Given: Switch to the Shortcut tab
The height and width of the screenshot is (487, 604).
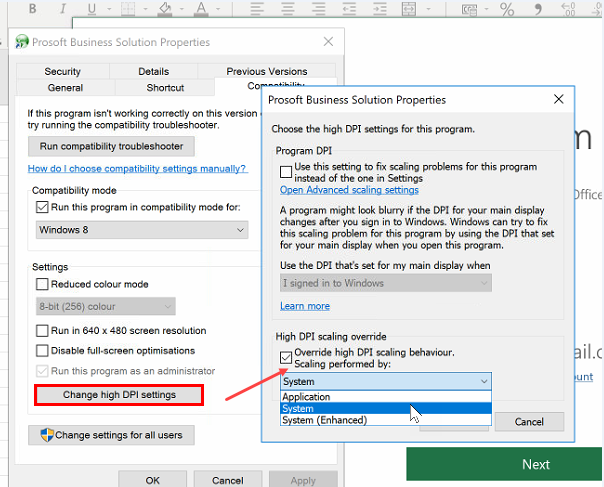Looking at the screenshot, I should [165, 87].
